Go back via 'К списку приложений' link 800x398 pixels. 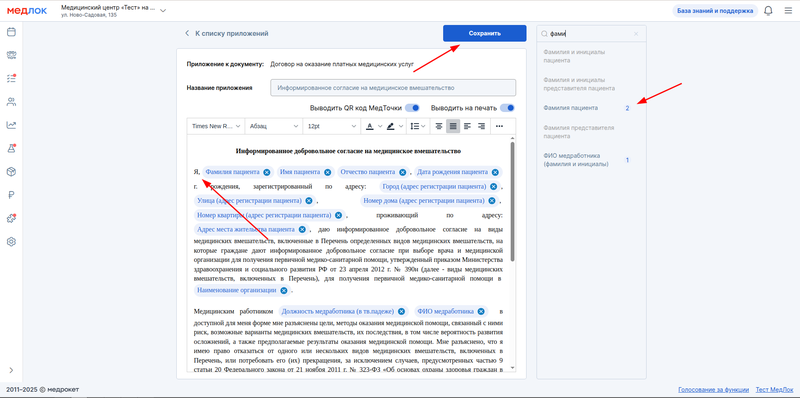tap(227, 34)
